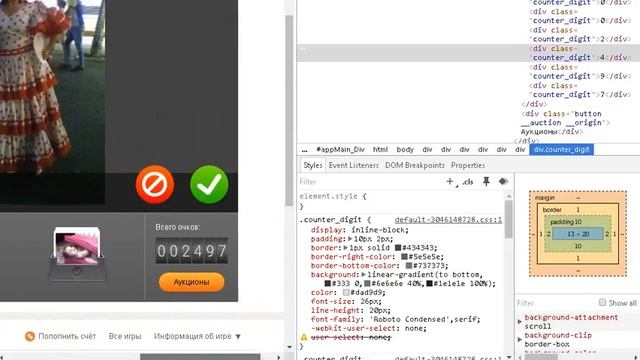Click the box model 13 × 20 content size
Image resolution: width=640 pixels, height=360 pixels.
click(578, 234)
